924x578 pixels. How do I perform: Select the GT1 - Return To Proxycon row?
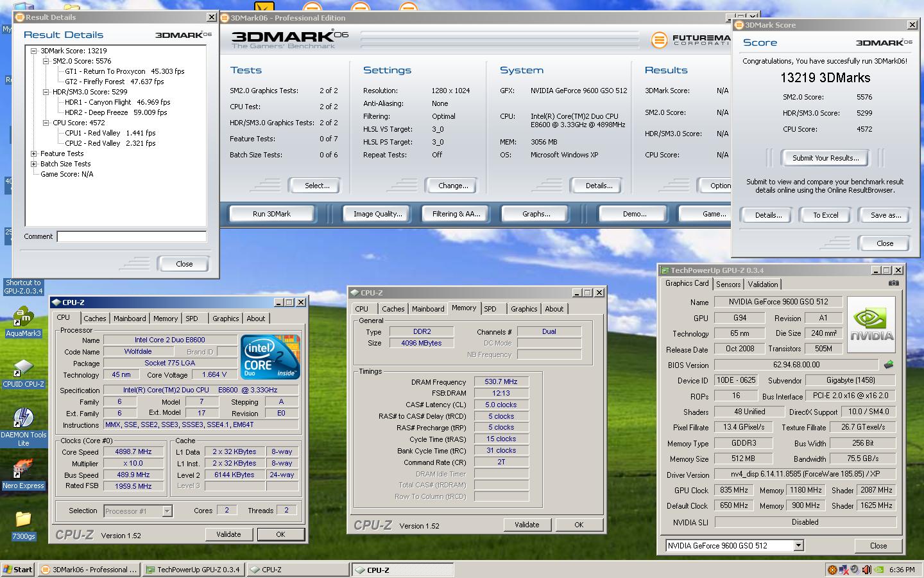click(124, 71)
